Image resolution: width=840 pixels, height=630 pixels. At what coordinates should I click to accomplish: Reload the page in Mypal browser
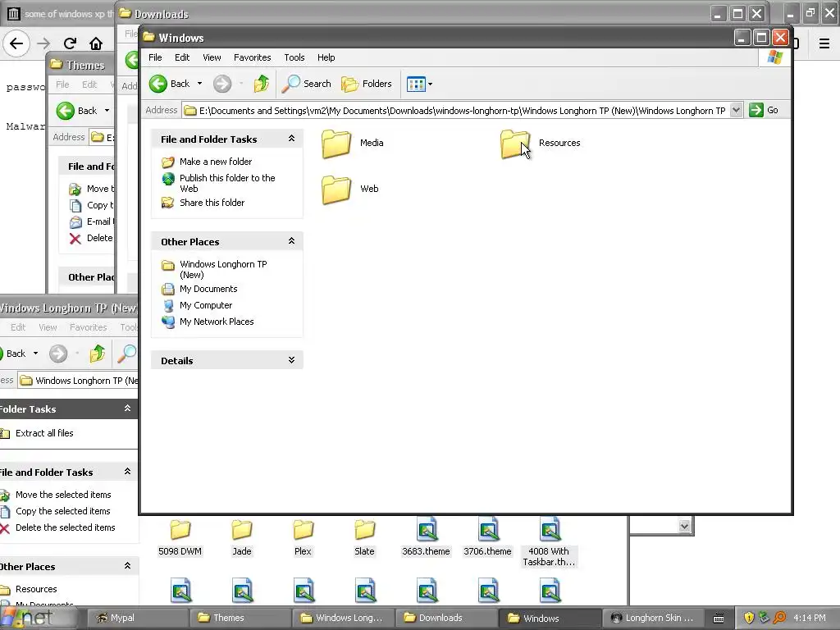tap(70, 43)
